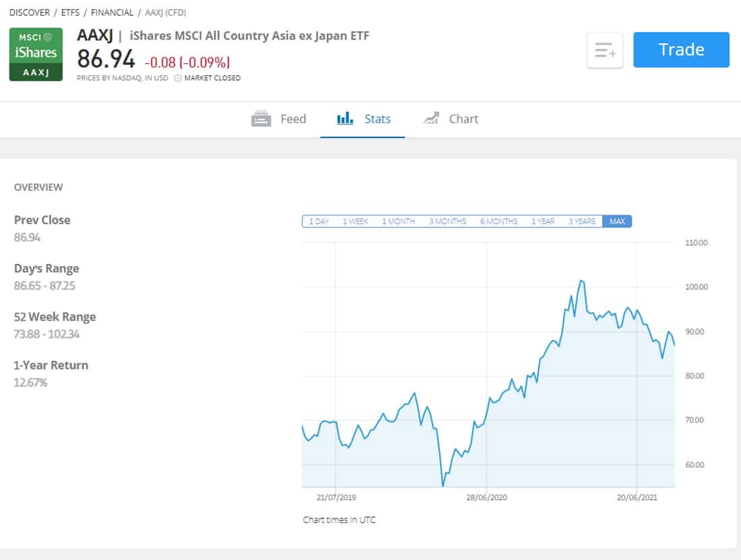Screen dimensions: 741x560
Task: Select the 3 YEARS chart range
Action: coord(582,221)
